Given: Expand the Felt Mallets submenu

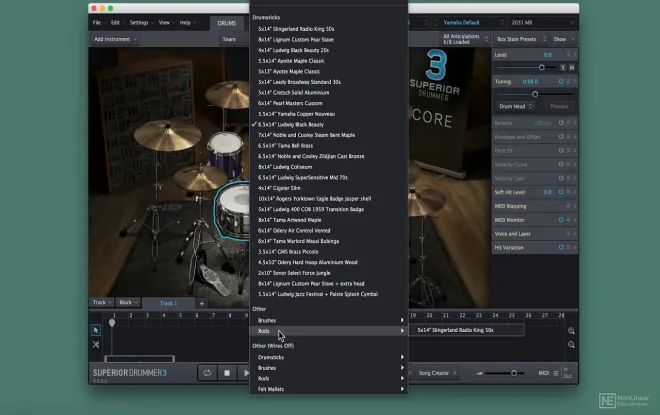Looking at the screenshot, I should [329, 389].
